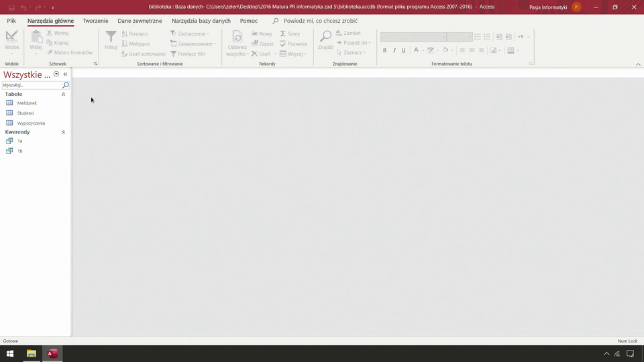Click the navigation pane search magnifier

pyautogui.click(x=66, y=85)
